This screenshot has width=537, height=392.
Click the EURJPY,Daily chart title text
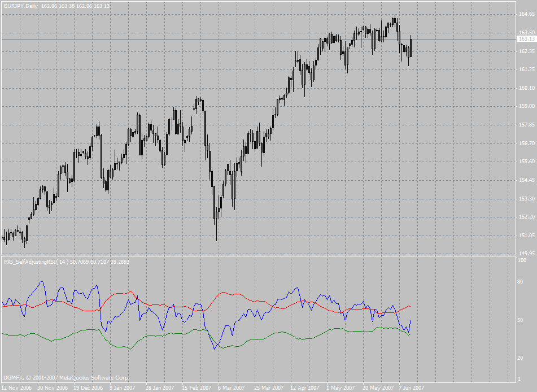(21, 5)
